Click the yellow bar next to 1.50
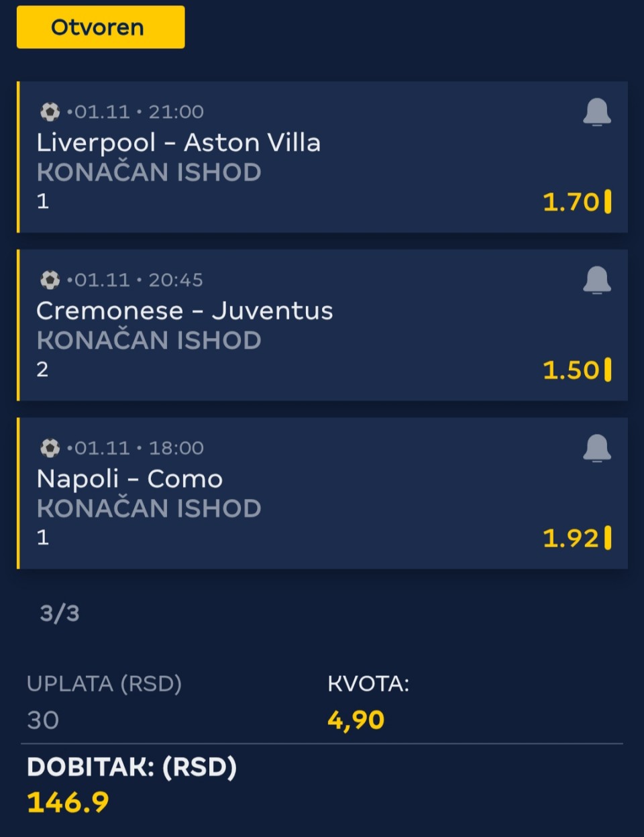This screenshot has height=837, width=644. 608,370
